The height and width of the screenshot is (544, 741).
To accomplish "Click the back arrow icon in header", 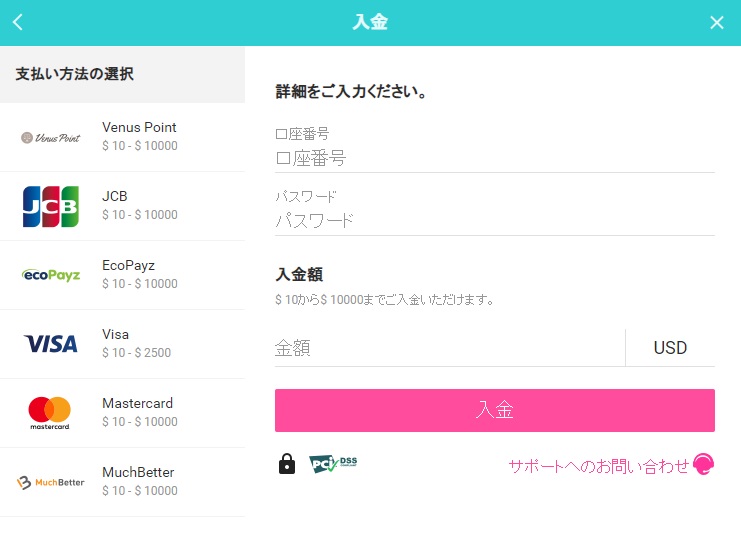I will click(17, 22).
